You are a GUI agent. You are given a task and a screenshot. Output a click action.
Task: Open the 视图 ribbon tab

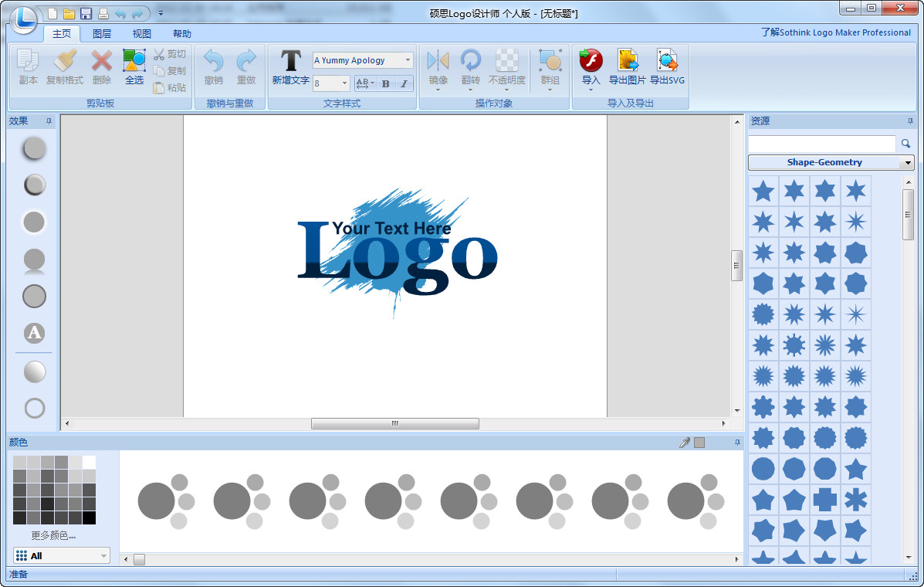pos(141,33)
